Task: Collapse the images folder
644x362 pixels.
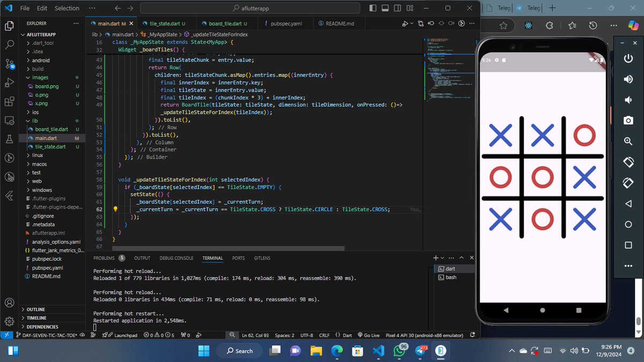Action: [x=40, y=77]
